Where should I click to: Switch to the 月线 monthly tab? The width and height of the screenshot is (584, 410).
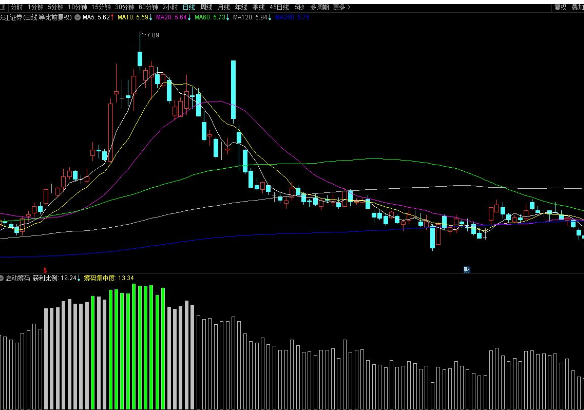(223, 7)
